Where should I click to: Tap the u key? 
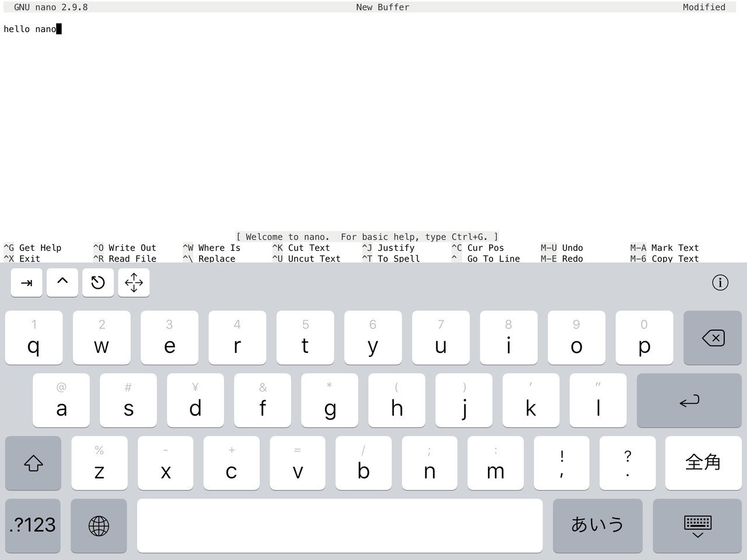pos(441,338)
